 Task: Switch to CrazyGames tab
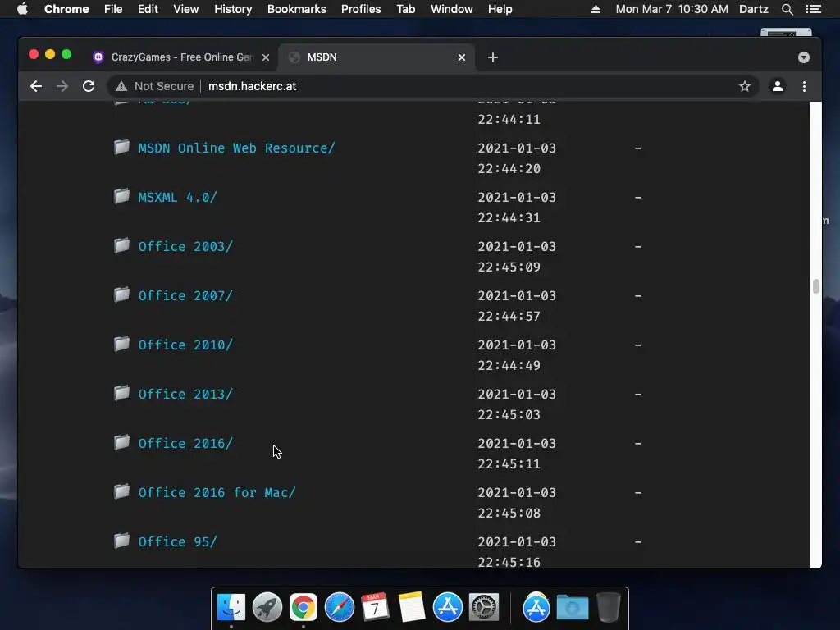click(x=181, y=57)
